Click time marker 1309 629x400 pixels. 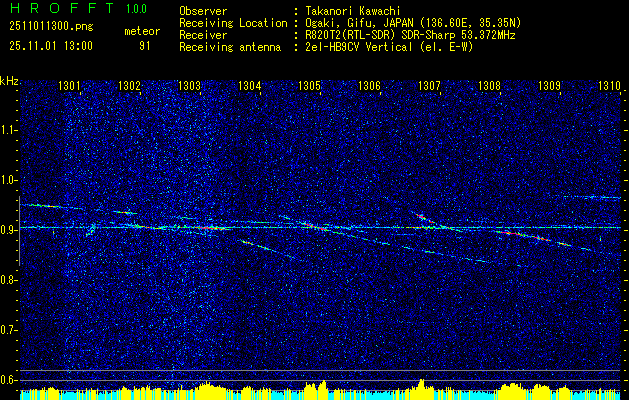(x=549, y=85)
